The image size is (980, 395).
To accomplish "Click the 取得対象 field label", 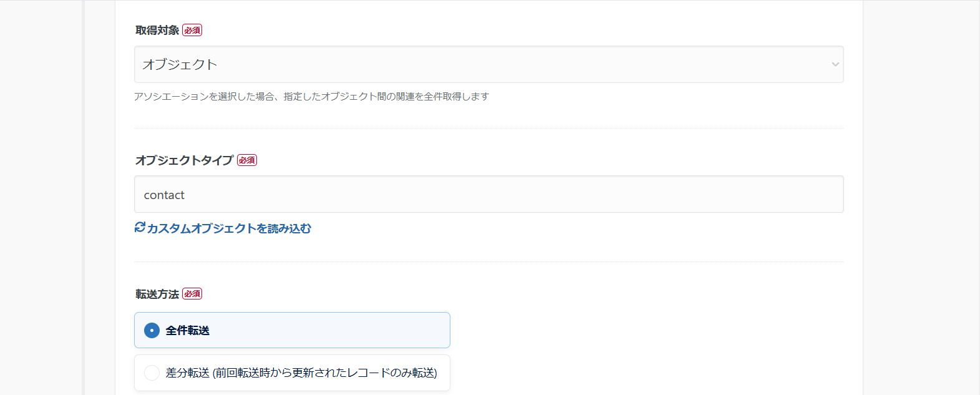I will [x=157, y=30].
